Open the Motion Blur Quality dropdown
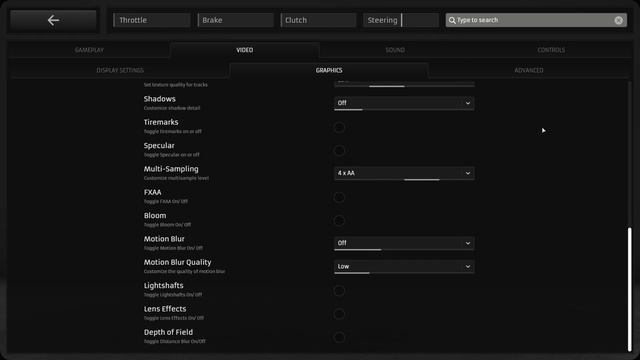Viewport: 640px width, 360px height. (x=404, y=267)
